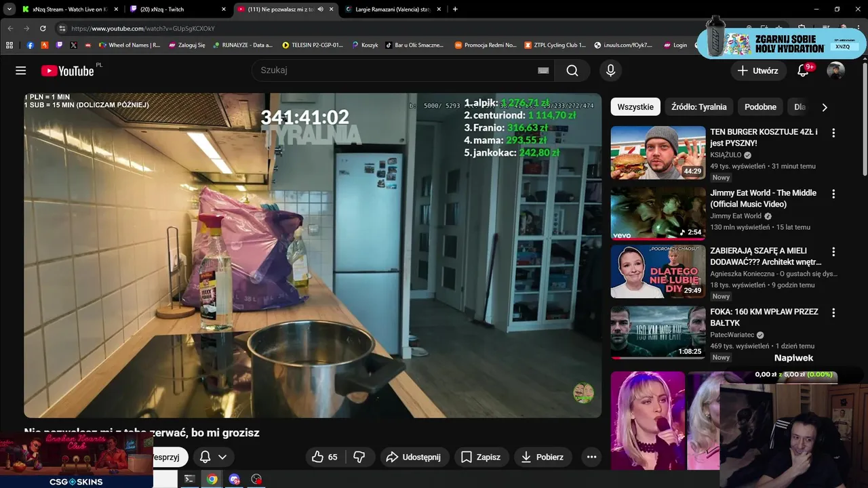Go back with the browser back arrow

tap(10, 28)
